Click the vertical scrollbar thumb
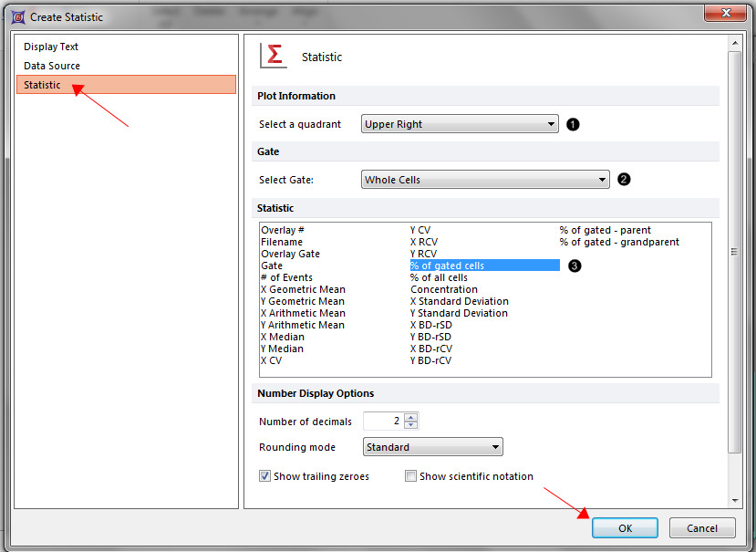This screenshot has height=552, width=756. point(735,252)
